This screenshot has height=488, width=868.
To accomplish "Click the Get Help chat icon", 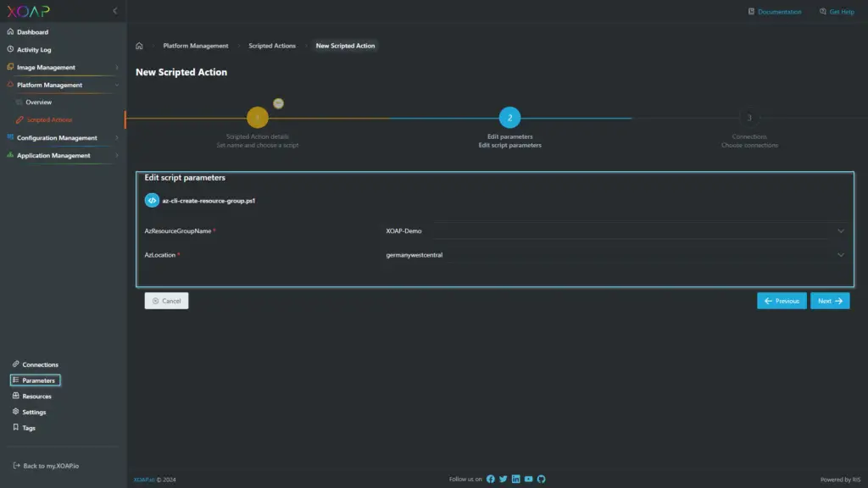I will pos(822,11).
